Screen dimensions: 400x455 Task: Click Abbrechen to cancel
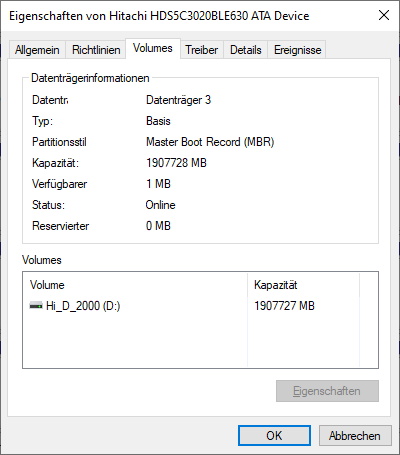pyautogui.click(x=355, y=435)
